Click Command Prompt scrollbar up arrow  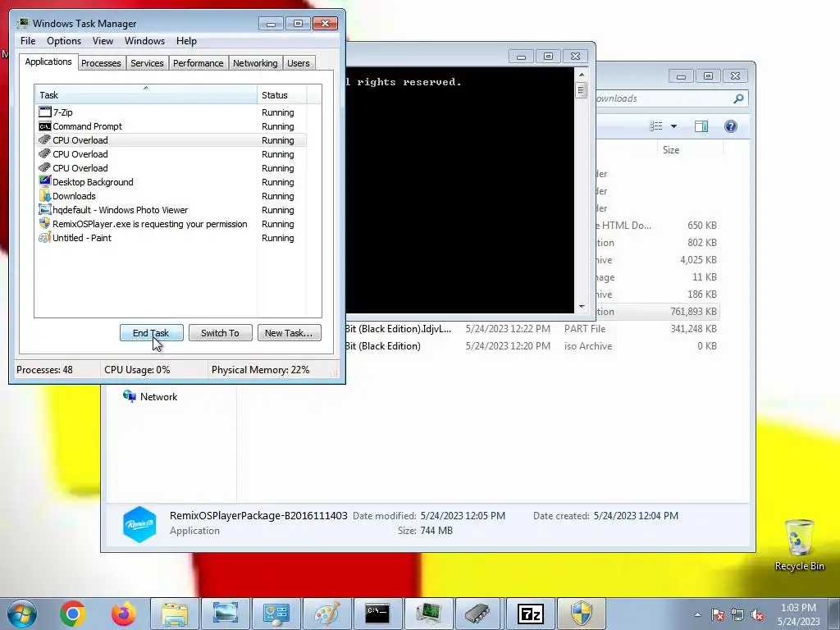click(582, 75)
